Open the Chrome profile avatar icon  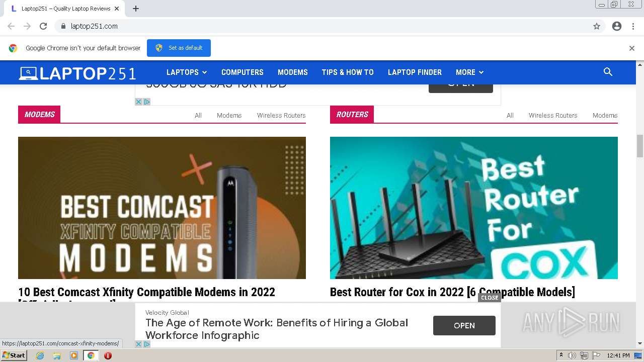617,26
